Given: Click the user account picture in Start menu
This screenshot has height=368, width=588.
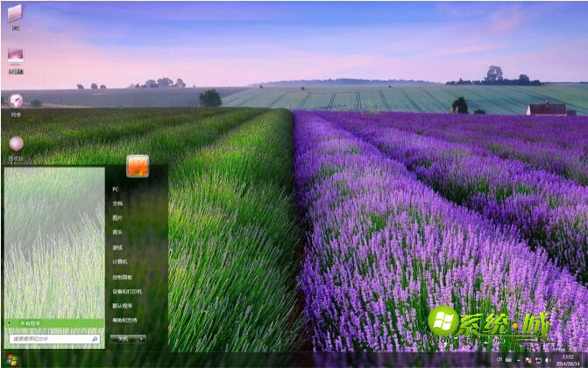Looking at the screenshot, I should coord(138,166).
